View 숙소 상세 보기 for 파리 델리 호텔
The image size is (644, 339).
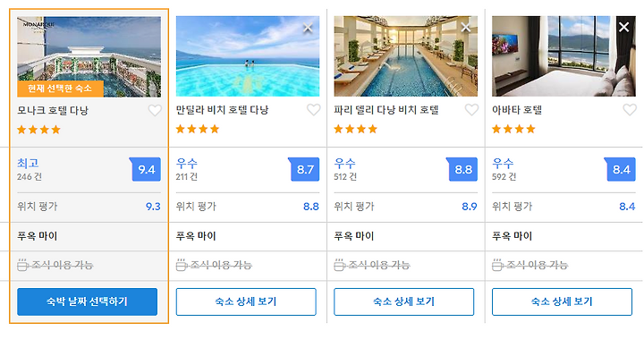pyautogui.click(x=403, y=301)
